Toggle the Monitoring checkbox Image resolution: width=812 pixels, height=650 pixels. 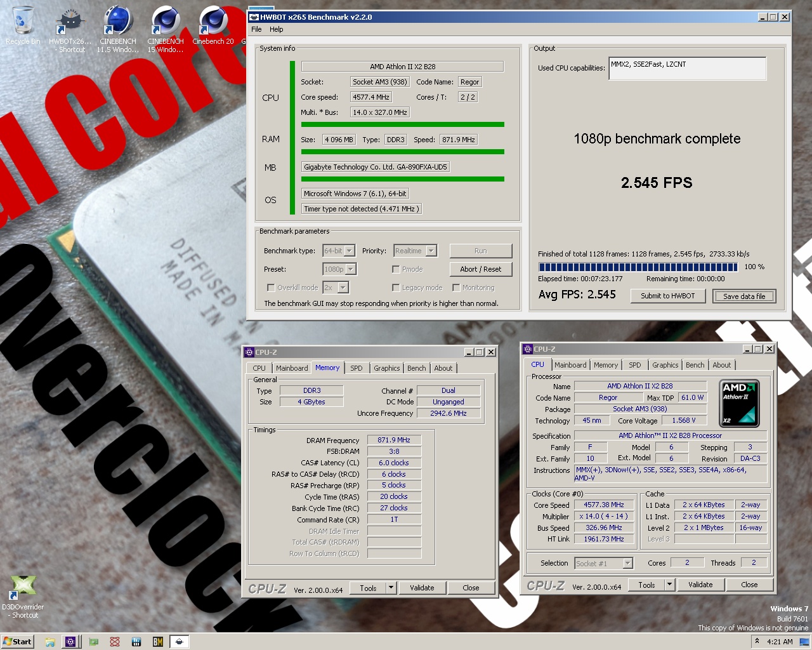pyautogui.click(x=456, y=288)
